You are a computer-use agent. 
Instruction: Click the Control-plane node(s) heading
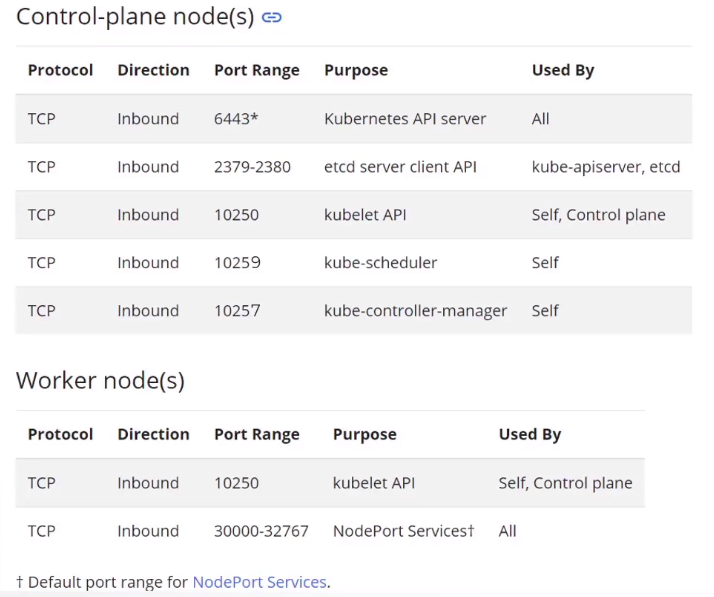pos(135,17)
